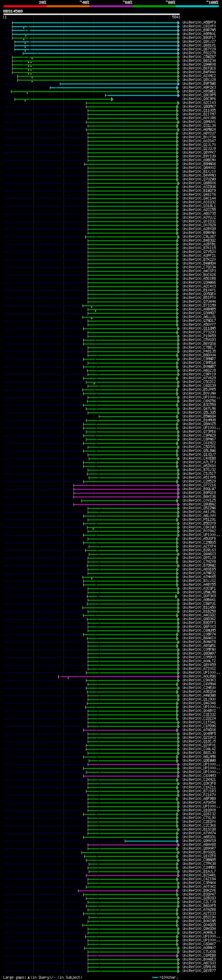222x980 pixels.
Task: Click hit label UniRef100_Q5ZZN6
Action: click(199, 508)
